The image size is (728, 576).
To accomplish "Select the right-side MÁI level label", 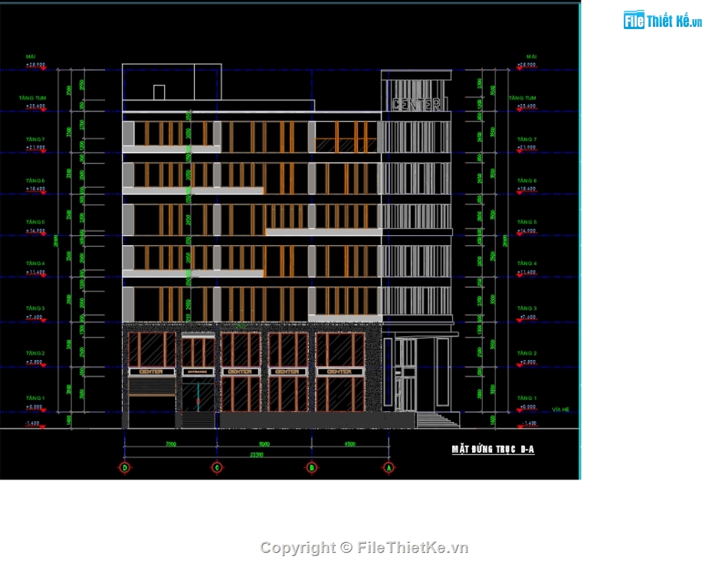I will click(532, 57).
